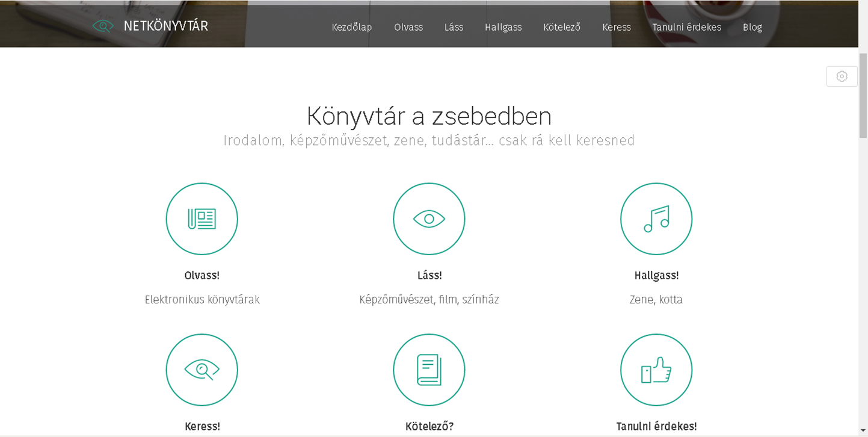Image resolution: width=868 pixels, height=437 pixels.
Task: Click the Netkönyvtár eye logo icon
Action: pos(103,26)
